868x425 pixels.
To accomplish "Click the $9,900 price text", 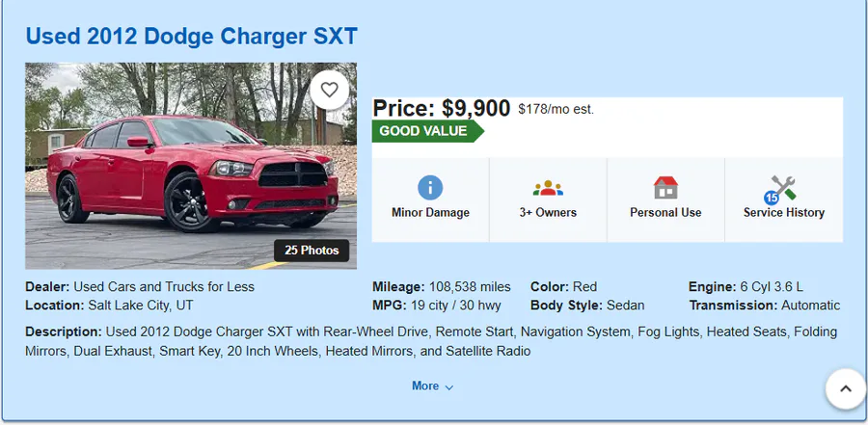I will click(475, 109).
